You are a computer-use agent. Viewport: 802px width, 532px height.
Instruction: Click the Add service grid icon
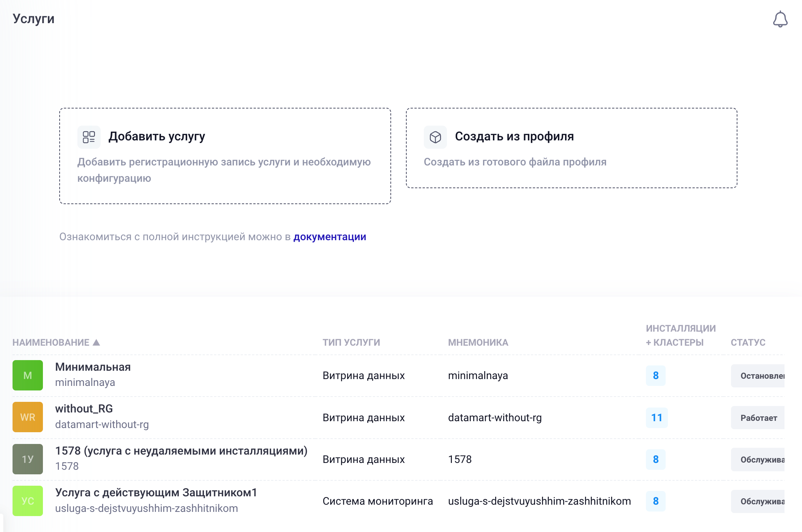pos(89,137)
